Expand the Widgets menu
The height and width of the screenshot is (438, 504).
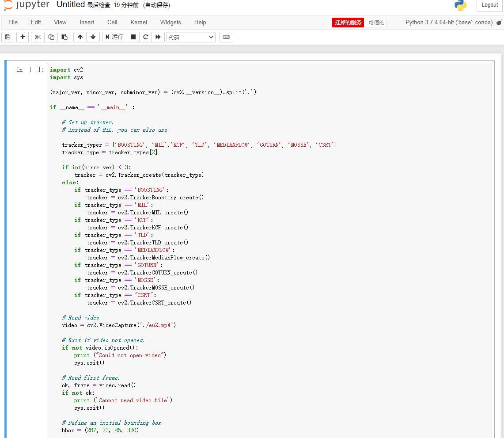pyautogui.click(x=171, y=22)
